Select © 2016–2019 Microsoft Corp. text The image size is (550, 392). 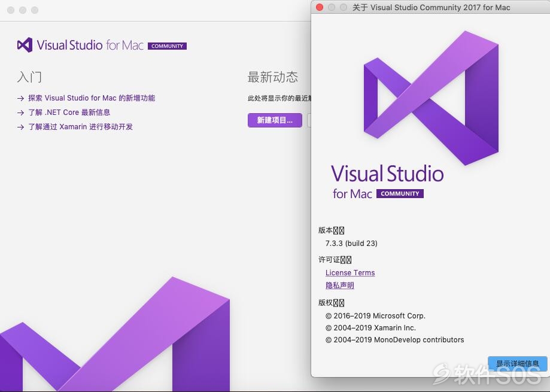[375, 316]
